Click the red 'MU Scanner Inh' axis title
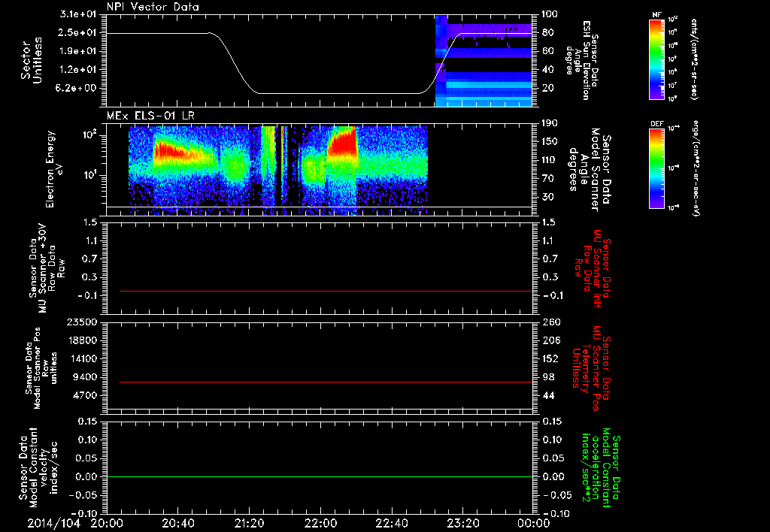The width and height of the screenshot is (770, 532). tap(593, 268)
